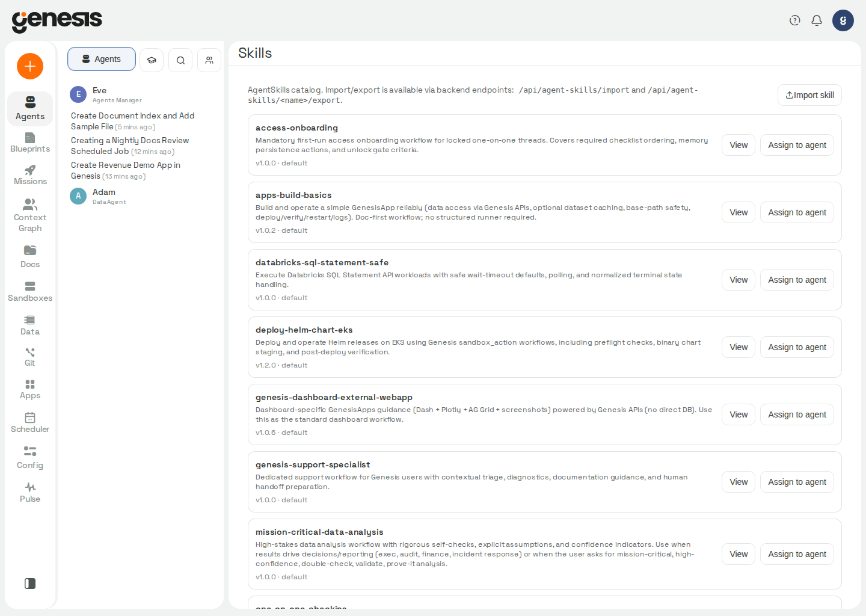
Task: Select the Eve agent entry
Action: click(142, 94)
